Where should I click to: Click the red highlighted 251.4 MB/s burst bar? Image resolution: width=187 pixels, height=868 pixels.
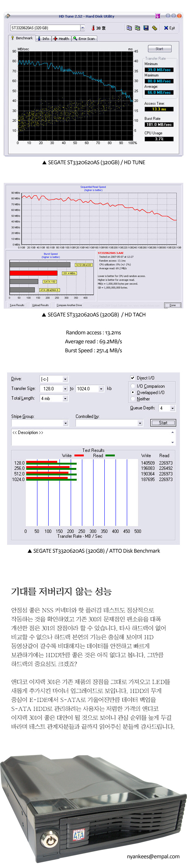click(34, 273)
